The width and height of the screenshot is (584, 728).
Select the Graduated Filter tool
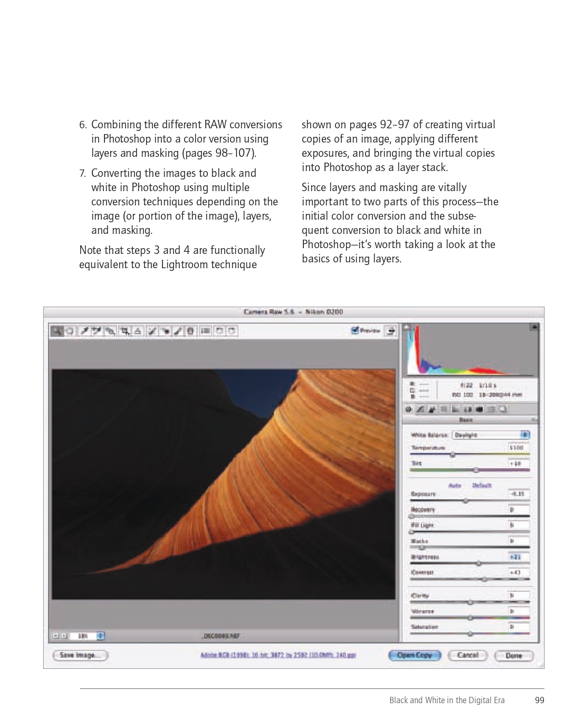pyautogui.click(x=190, y=331)
